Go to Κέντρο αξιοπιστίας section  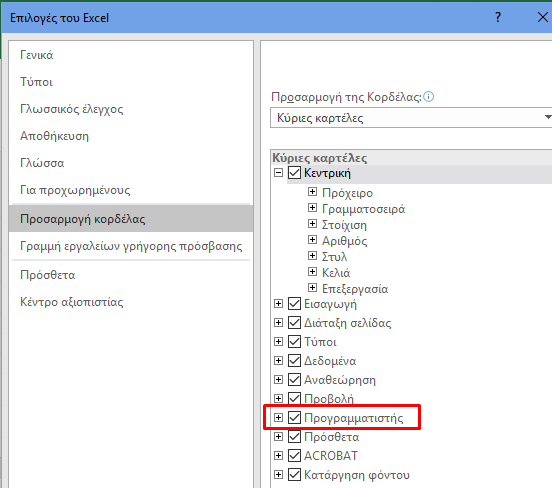coord(71,302)
